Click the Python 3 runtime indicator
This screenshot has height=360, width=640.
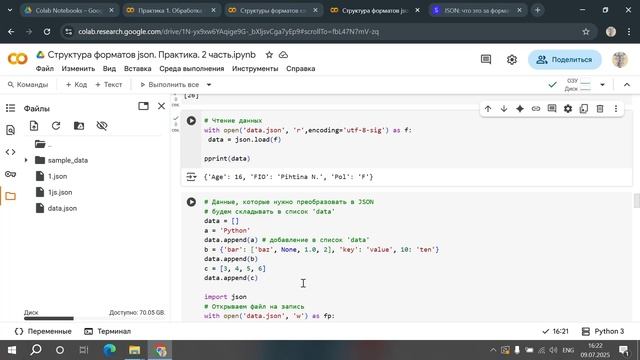[x=602, y=331]
